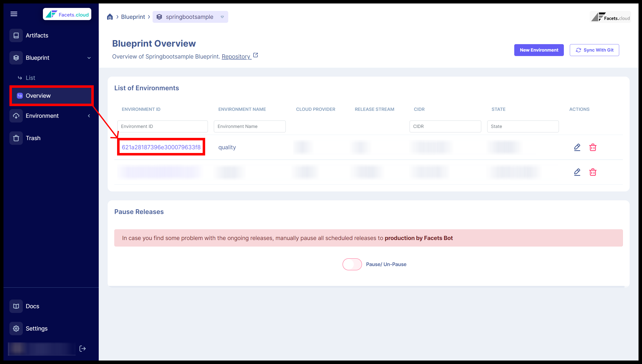
Task: Toggle the Pause/ Un-Pause switch
Action: pyautogui.click(x=352, y=264)
